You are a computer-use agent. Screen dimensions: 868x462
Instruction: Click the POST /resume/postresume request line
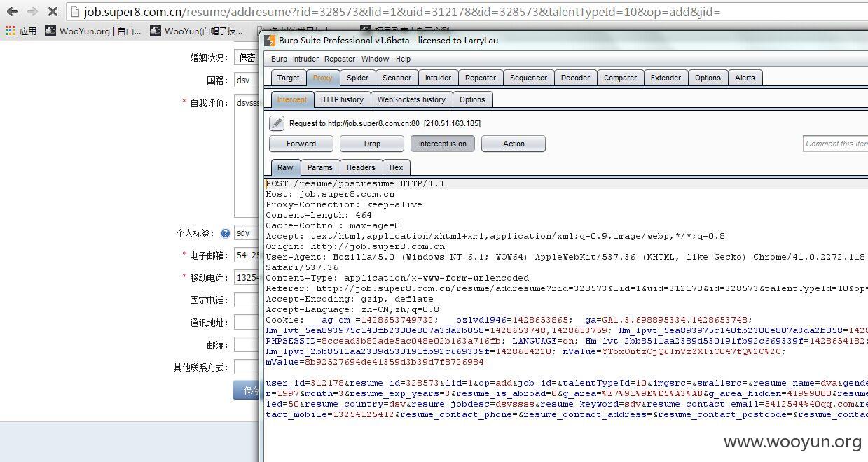[355, 183]
